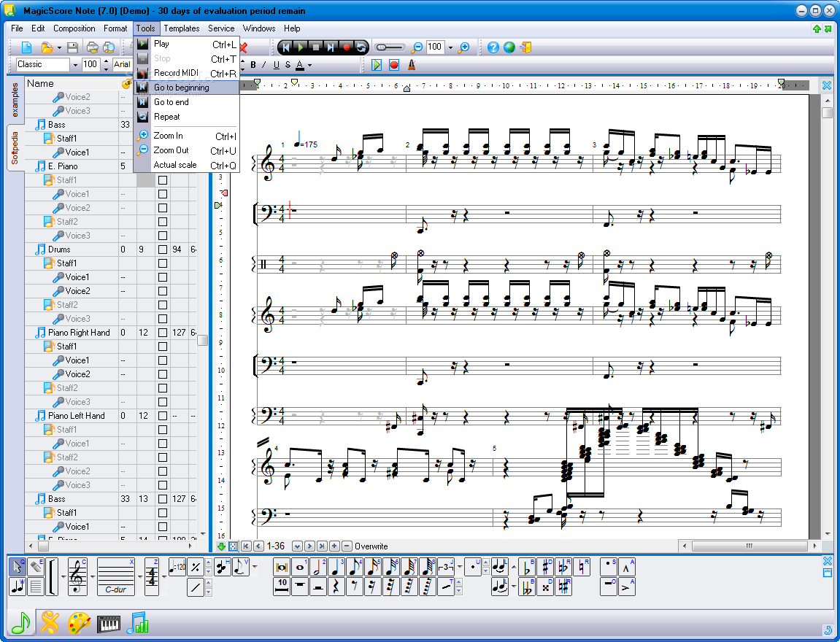Open the Classic style dropdown

75,65
